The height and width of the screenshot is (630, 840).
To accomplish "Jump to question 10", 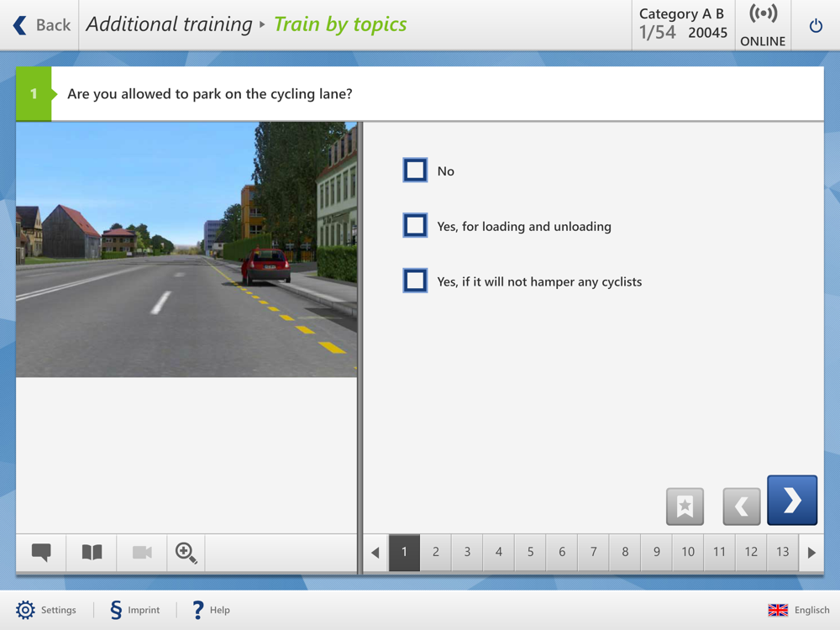I will coord(688,553).
